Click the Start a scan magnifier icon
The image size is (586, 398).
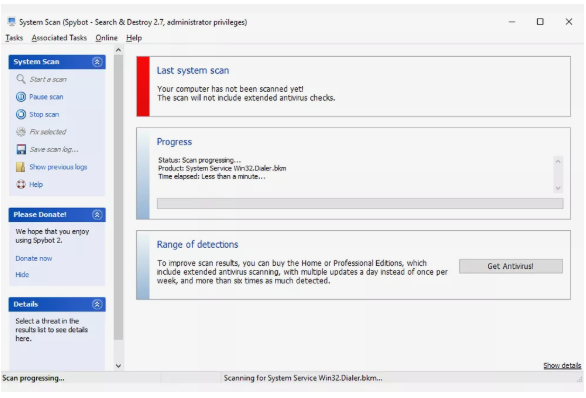[21, 79]
